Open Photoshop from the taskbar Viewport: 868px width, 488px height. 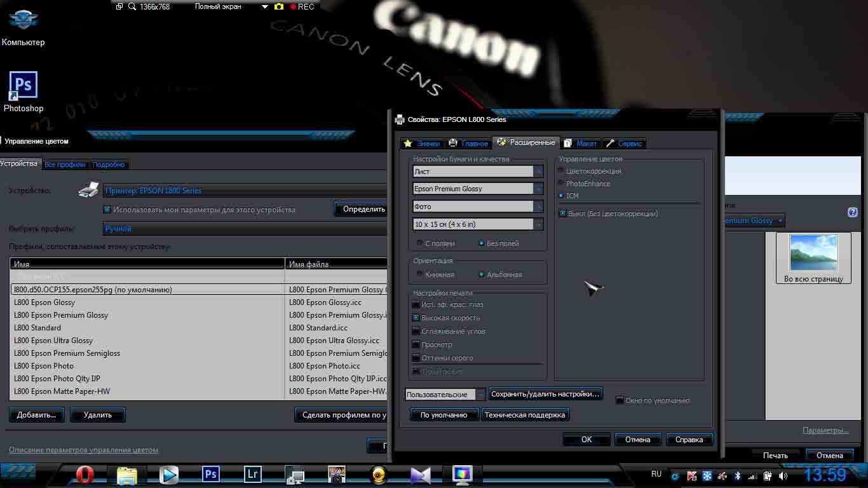pos(210,475)
